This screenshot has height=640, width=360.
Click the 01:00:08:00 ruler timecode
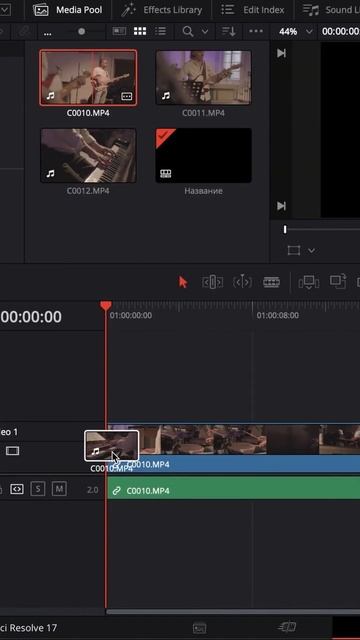[x=278, y=316]
